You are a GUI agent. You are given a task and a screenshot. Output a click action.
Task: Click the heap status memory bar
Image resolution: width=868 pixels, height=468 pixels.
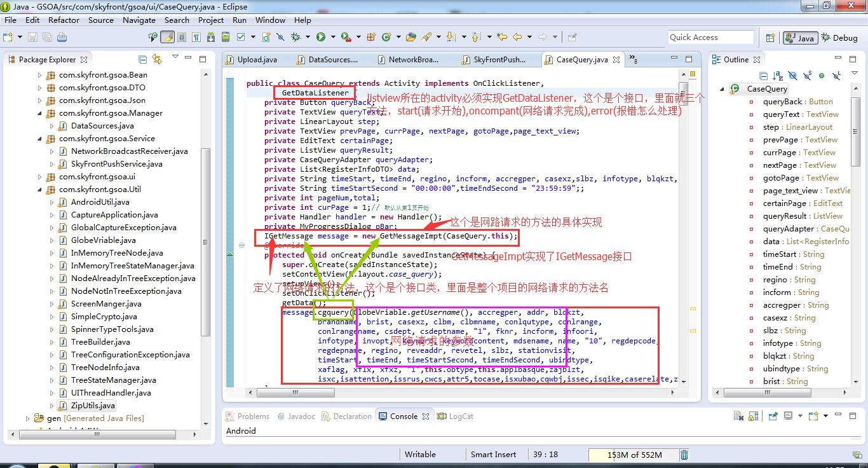coord(634,455)
